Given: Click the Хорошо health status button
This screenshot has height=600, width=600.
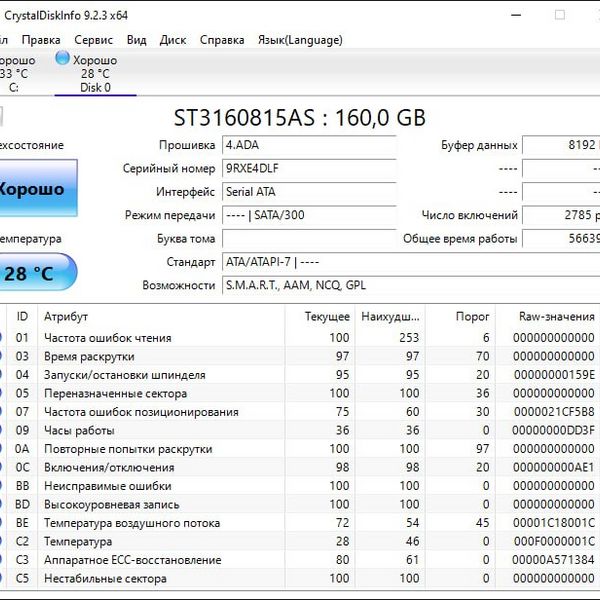Looking at the screenshot, I should [38, 189].
